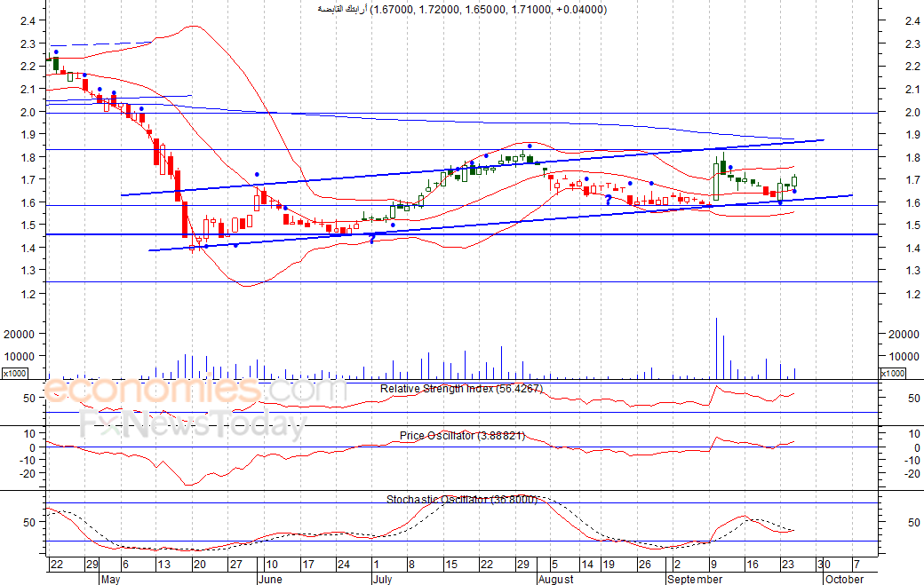Viewport: 924px width, 585px height.
Task: Click the x1000 volume label on left
Action: click(14, 374)
